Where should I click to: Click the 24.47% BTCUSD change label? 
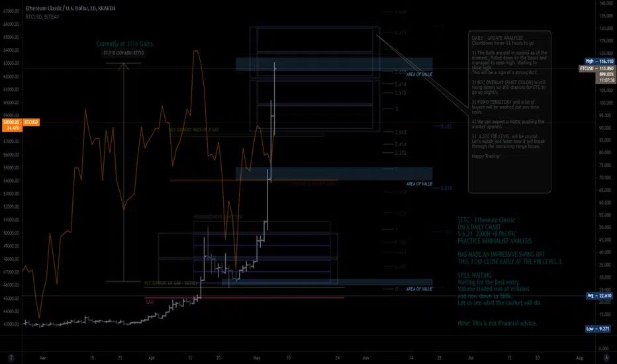[x=13, y=128]
